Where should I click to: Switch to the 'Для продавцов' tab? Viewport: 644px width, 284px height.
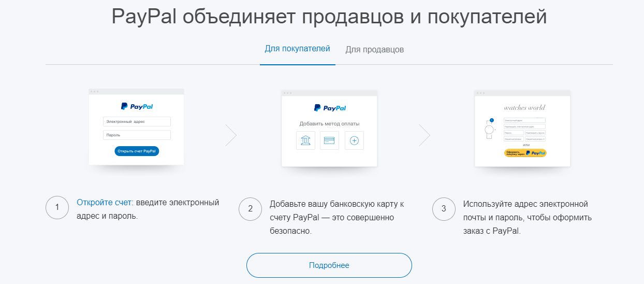374,50
